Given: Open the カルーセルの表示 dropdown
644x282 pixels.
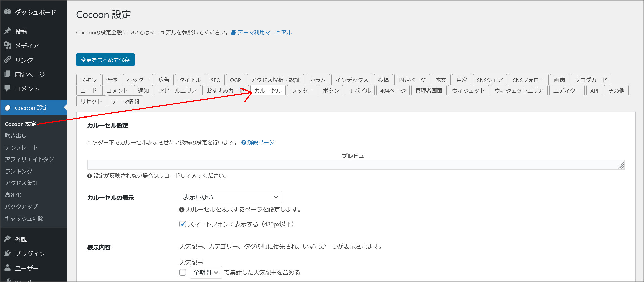Looking at the screenshot, I should pyautogui.click(x=231, y=197).
